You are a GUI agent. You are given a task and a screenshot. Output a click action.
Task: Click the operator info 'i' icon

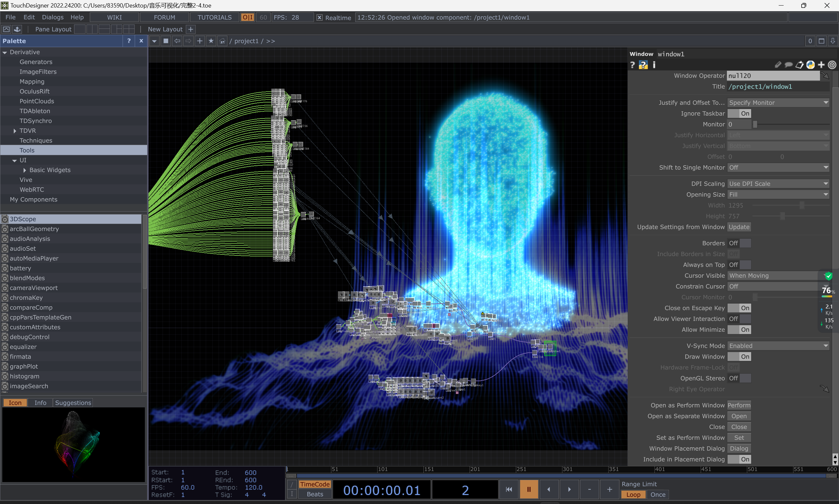[x=654, y=65]
